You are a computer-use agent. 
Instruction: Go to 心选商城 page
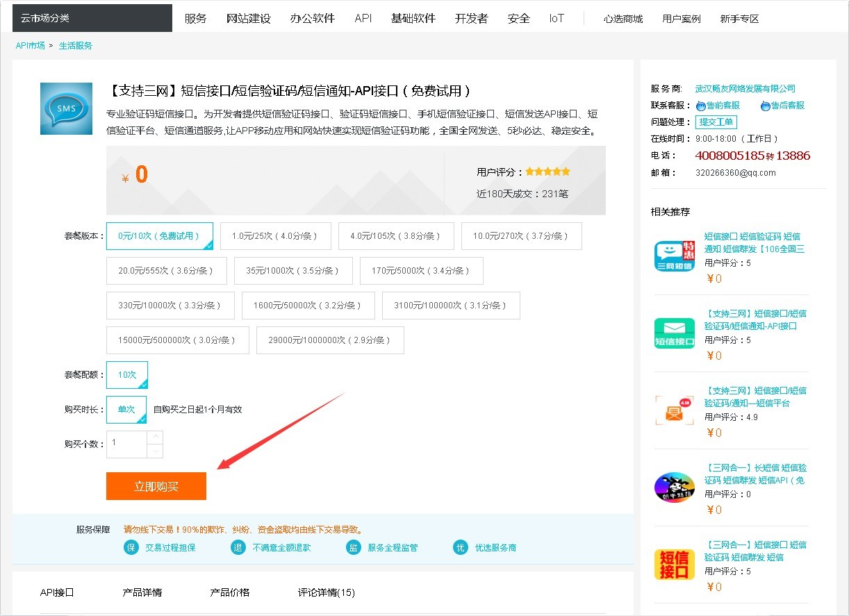(623, 19)
